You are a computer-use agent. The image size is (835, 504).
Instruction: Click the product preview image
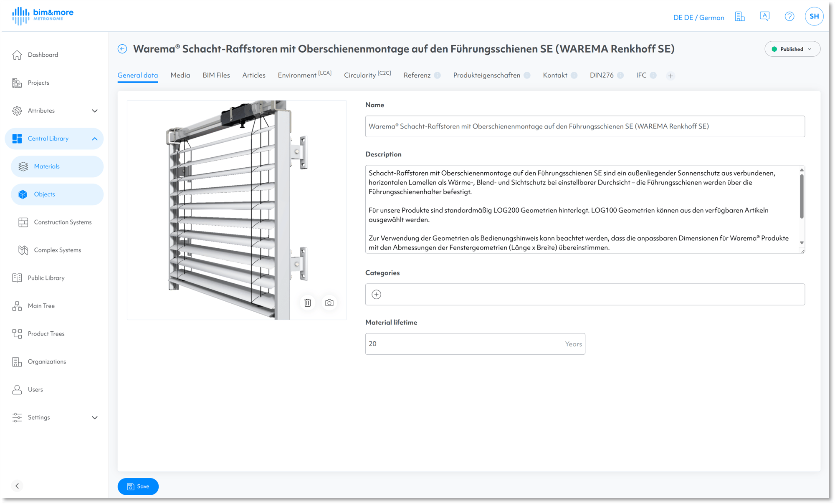(x=237, y=210)
